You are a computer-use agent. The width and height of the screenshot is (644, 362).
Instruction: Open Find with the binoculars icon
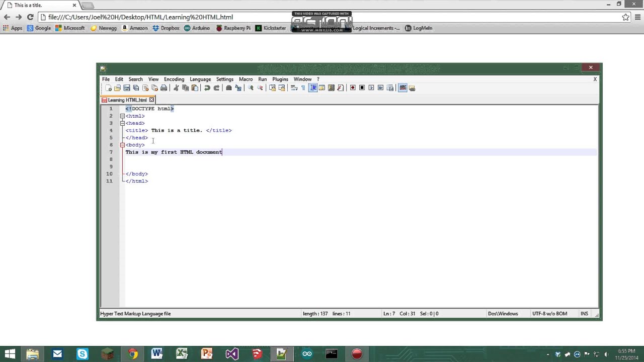click(x=229, y=88)
